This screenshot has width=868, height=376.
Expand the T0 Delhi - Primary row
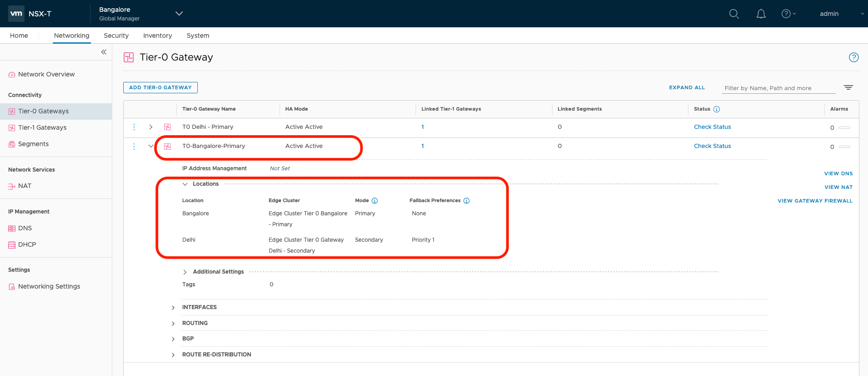151,127
